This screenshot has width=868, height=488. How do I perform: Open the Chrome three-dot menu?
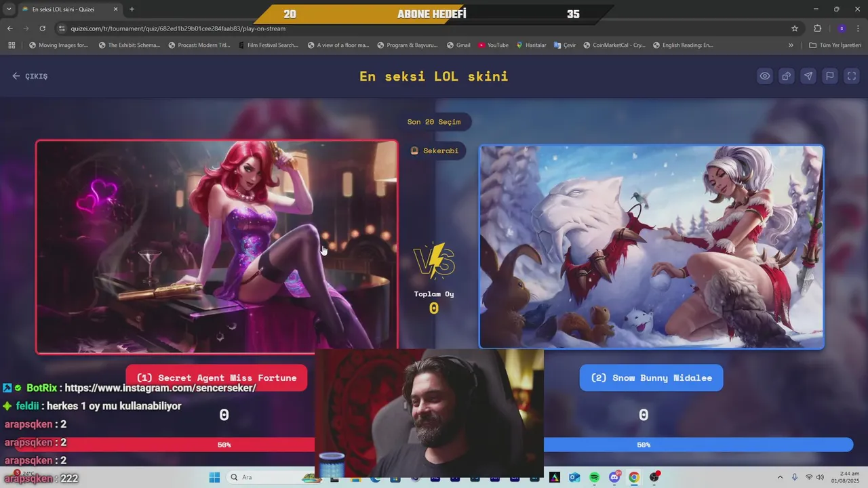(x=859, y=28)
